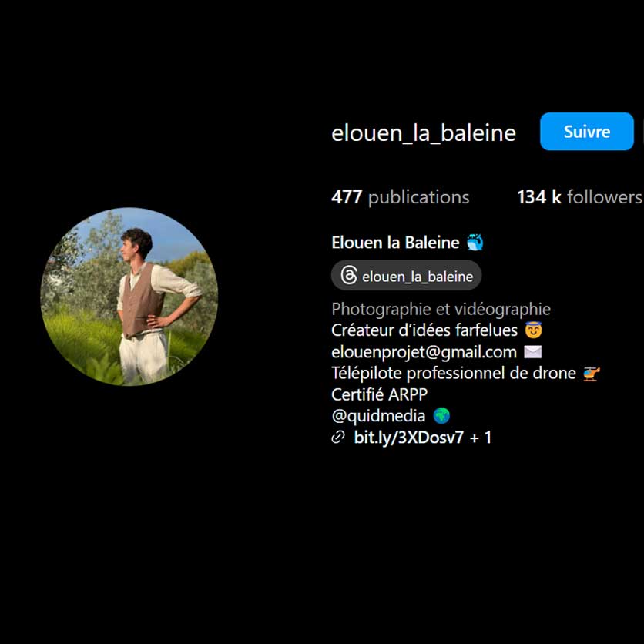This screenshot has width=644, height=644.
Task: Click the whale emoji beside Elouen la Baleine
Action: pyautogui.click(x=475, y=243)
